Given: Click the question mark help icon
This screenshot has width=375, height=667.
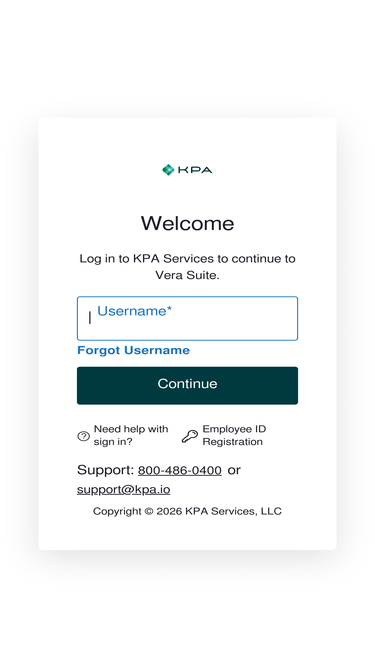Looking at the screenshot, I should (83, 436).
